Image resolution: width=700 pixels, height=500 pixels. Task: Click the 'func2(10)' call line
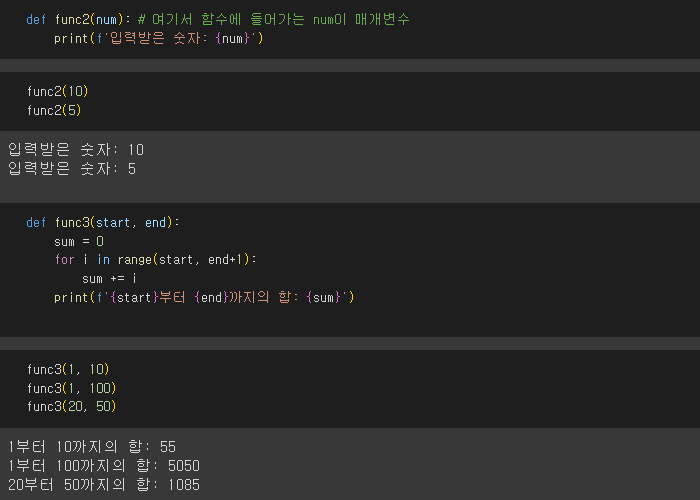click(x=58, y=92)
